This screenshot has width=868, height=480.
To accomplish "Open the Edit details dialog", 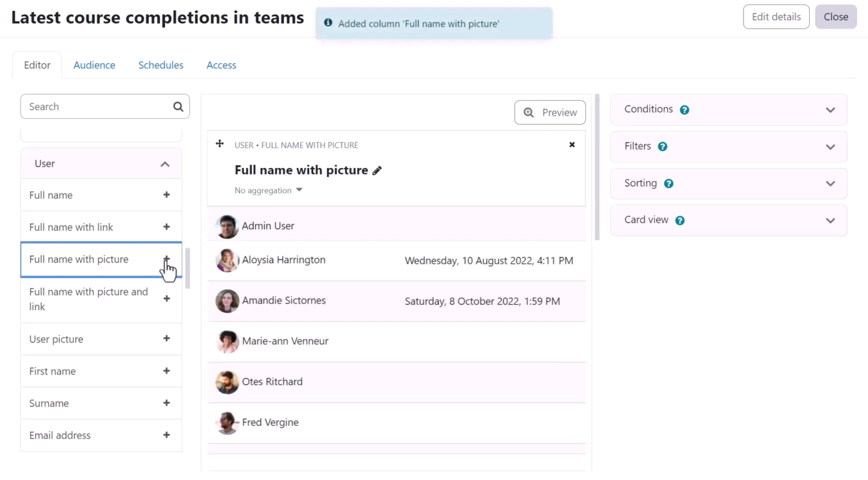I will (x=776, y=17).
